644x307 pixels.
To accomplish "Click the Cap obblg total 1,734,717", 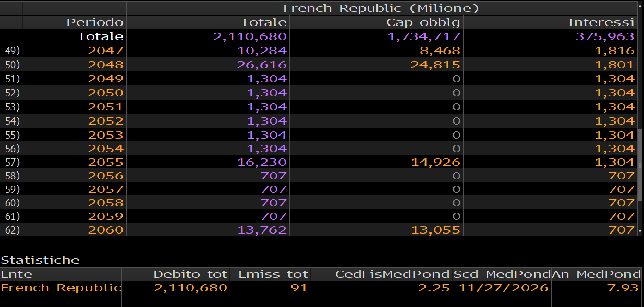I will pyautogui.click(x=424, y=36).
